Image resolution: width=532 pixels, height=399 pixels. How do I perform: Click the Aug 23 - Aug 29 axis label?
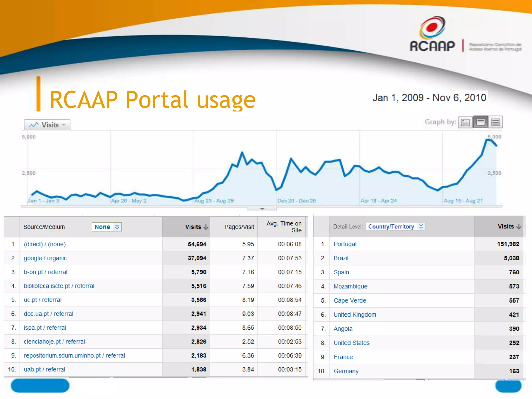[x=214, y=201]
